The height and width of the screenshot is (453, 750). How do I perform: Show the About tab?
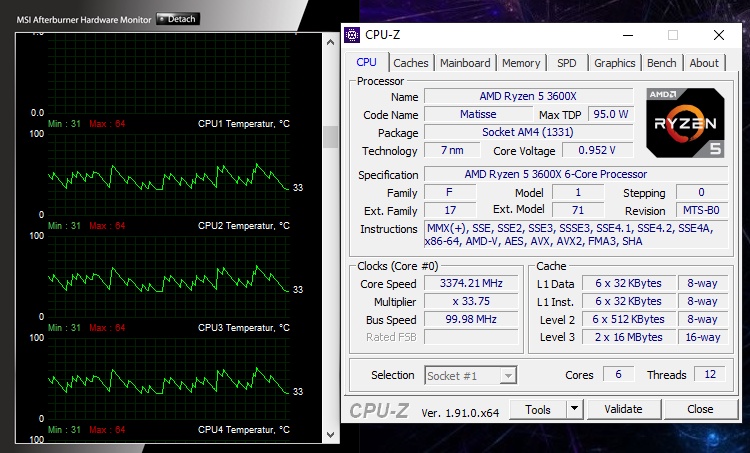(x=704, y=63)
